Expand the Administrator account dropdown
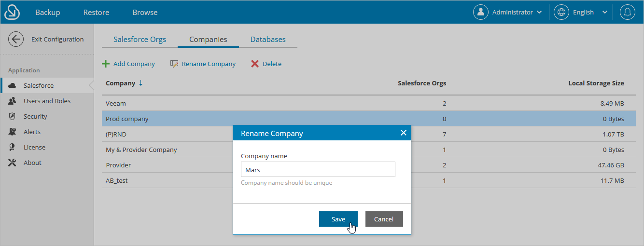644x246 pixels. 508,12
